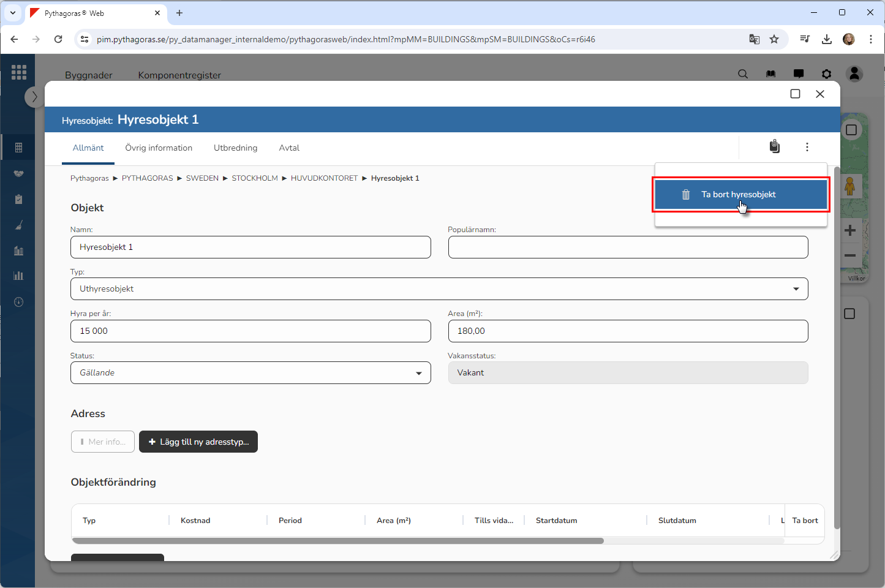Toggle the checkbox on the map panel
Viewport: 885px width, 588px height.
tap(851, 130)
